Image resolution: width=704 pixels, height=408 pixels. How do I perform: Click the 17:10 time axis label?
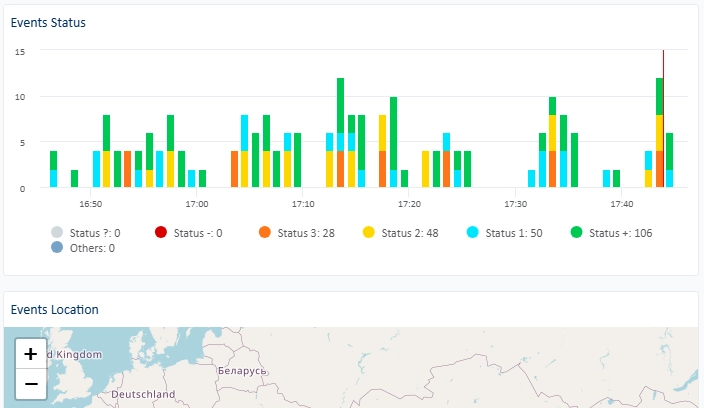click(303, 204)
